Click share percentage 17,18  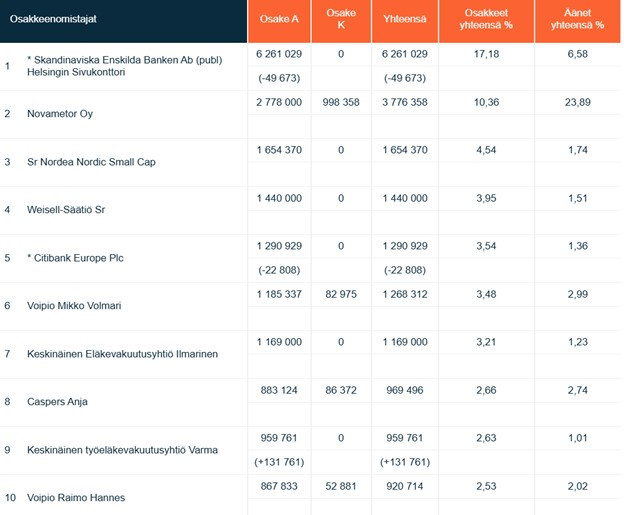[486, 54]
